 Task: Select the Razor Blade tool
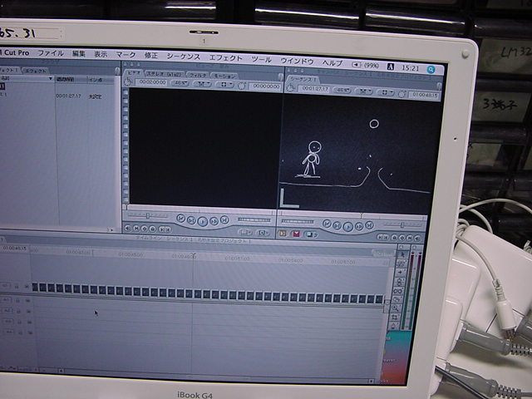pyautogui.click(x=397, y=299)
